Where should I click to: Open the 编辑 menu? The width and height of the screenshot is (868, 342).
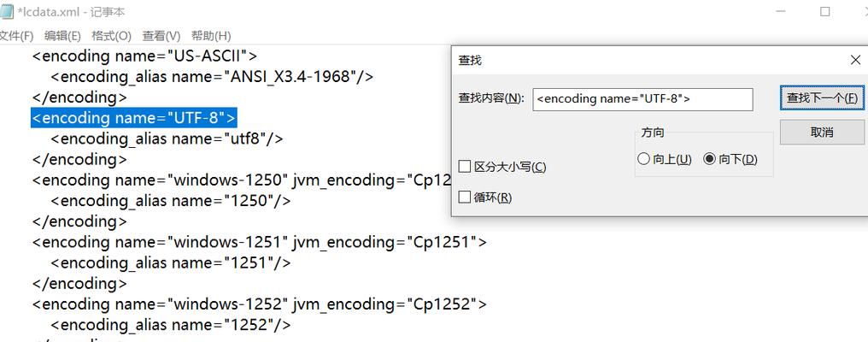(x=62, y=36)
